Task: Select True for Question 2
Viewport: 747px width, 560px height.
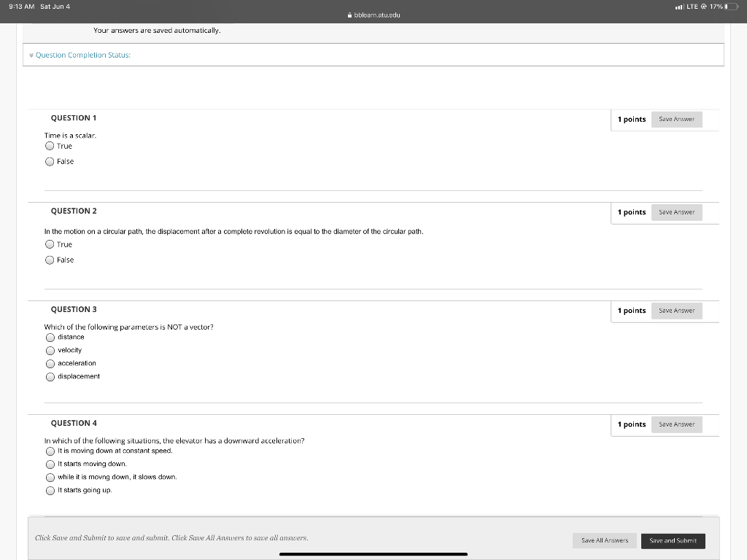Action: click(50, 244)
